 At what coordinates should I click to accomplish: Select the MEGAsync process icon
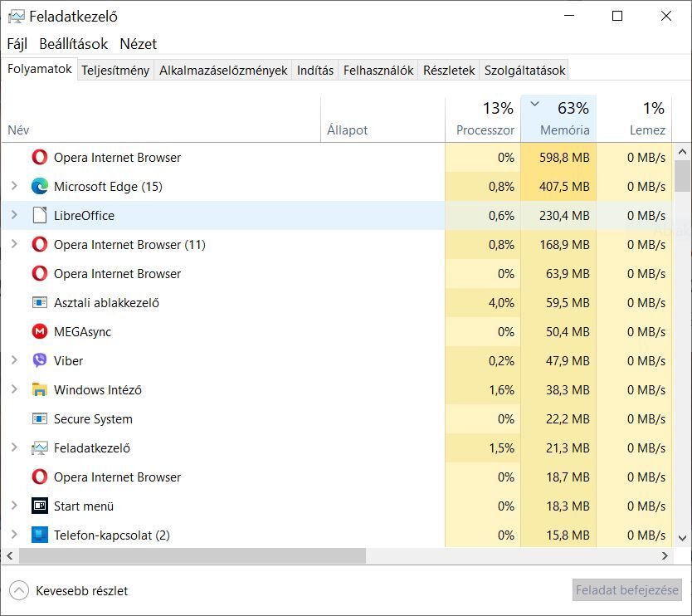point(40,331)
